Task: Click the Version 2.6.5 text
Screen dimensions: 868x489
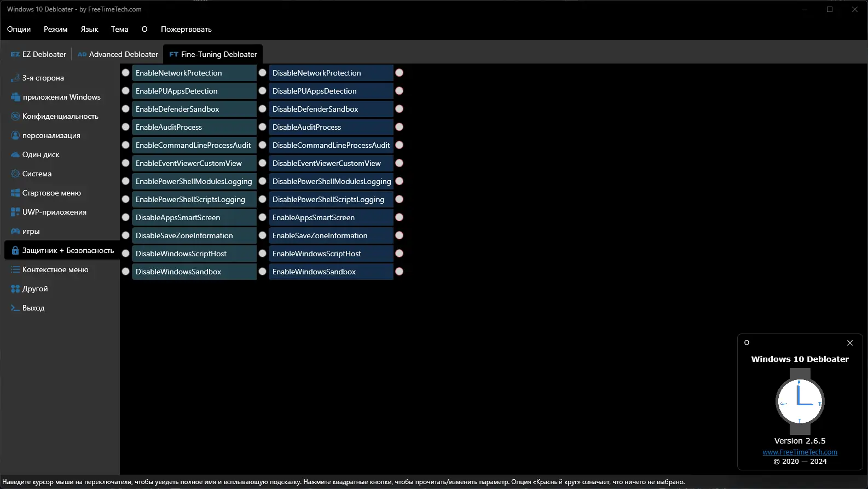Action: point(800,441)
